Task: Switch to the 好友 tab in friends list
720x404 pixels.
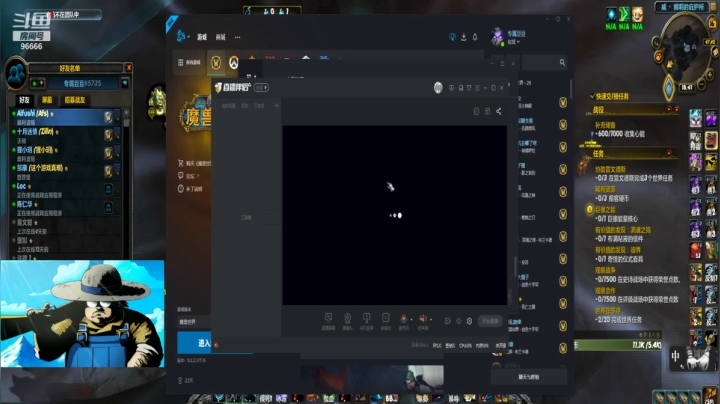Action: point(24,100)
